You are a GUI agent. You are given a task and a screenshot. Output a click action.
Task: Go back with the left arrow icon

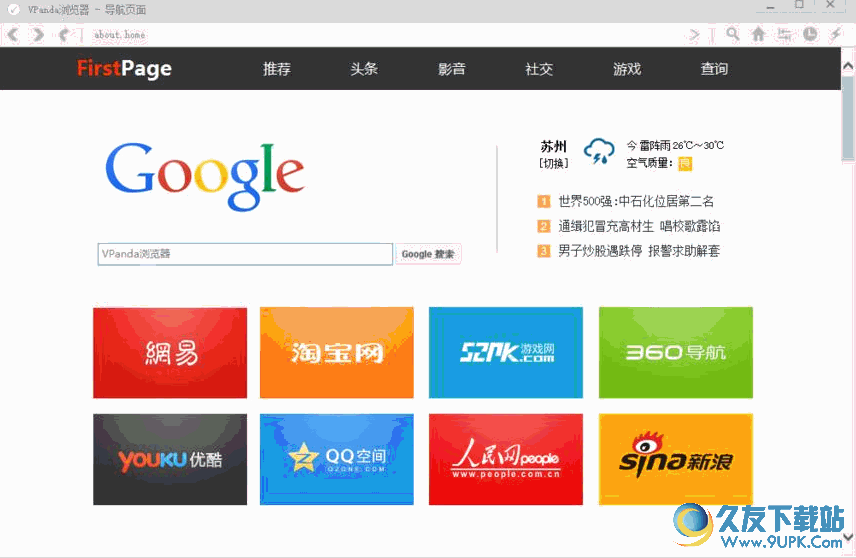point(13,35)
